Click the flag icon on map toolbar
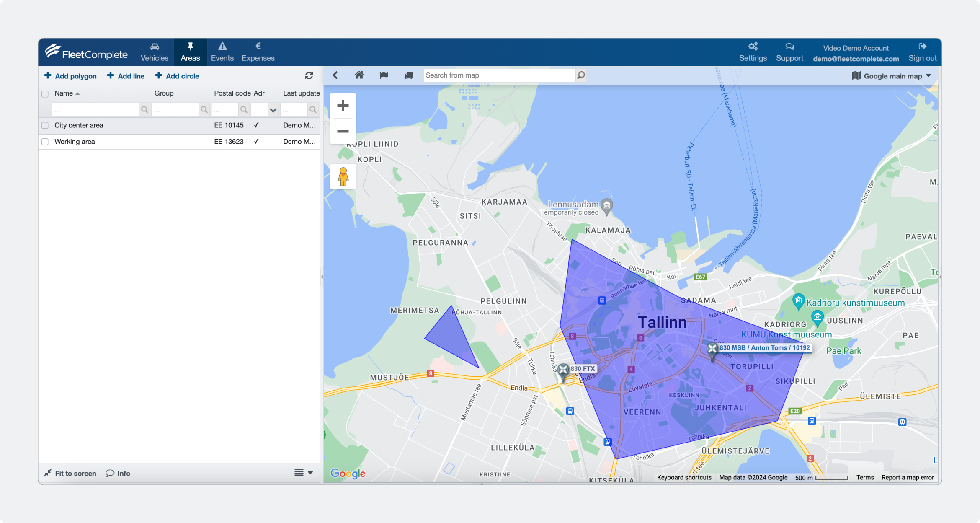This screenshot has height=523, width=980. (384, 75)
